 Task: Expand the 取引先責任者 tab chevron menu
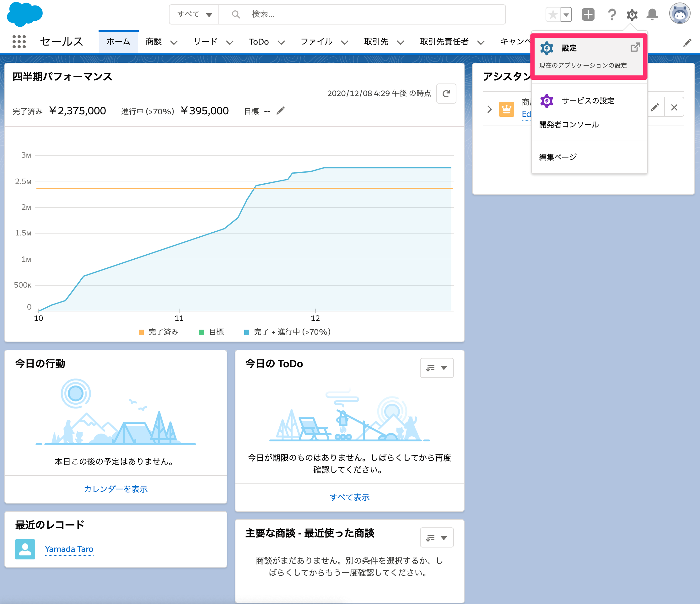pos(481,43)
